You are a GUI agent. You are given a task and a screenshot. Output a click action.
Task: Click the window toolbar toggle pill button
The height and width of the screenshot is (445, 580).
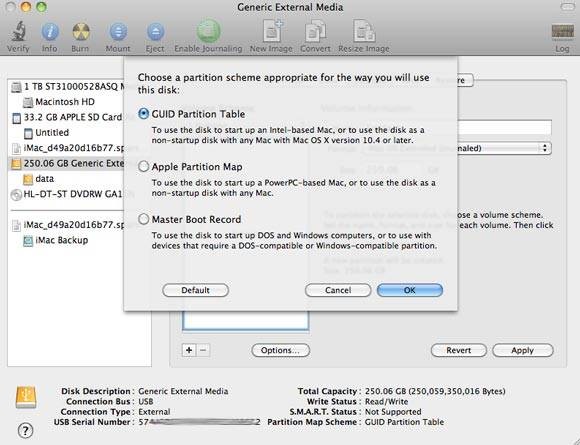567,7
